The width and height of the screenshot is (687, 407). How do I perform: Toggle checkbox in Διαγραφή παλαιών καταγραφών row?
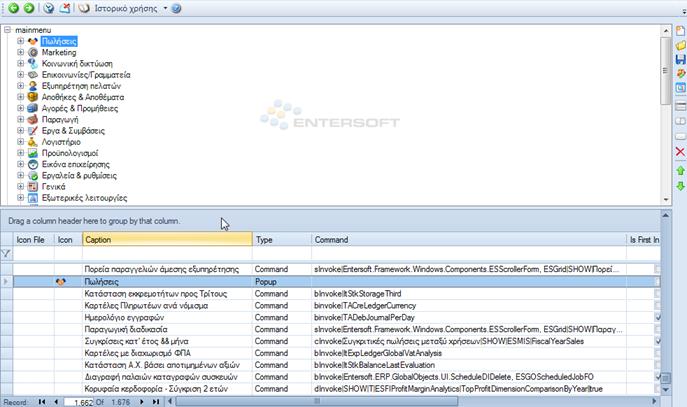point(658,376)
